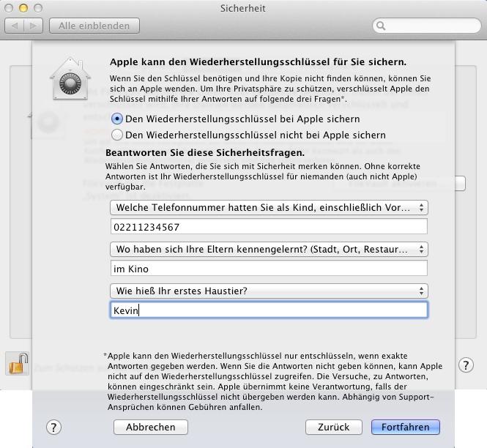This screenshot has width=487, height=448.
Task: Open the Wo haben sich Ihre Eltern dropdown
Action: coord(269,249)
